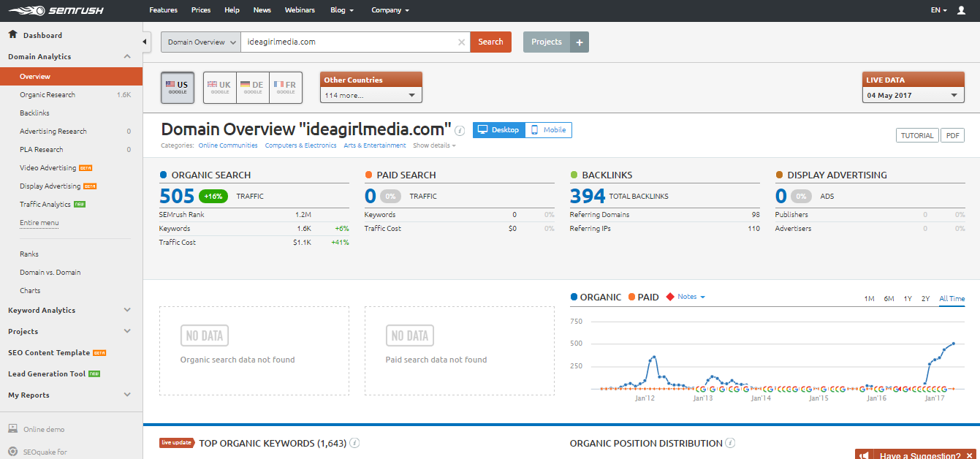The width and height of the screenshot is (980, 459).
Task: Click the Projects button
Action: [547, 42]
